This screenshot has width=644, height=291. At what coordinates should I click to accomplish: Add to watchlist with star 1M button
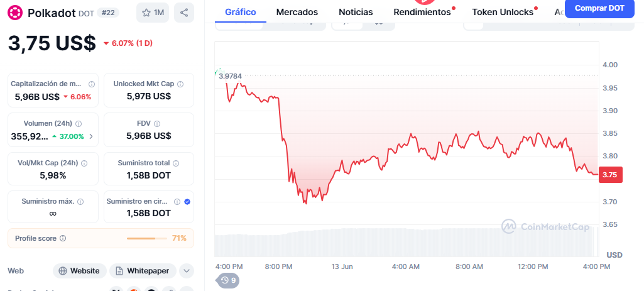153,13
